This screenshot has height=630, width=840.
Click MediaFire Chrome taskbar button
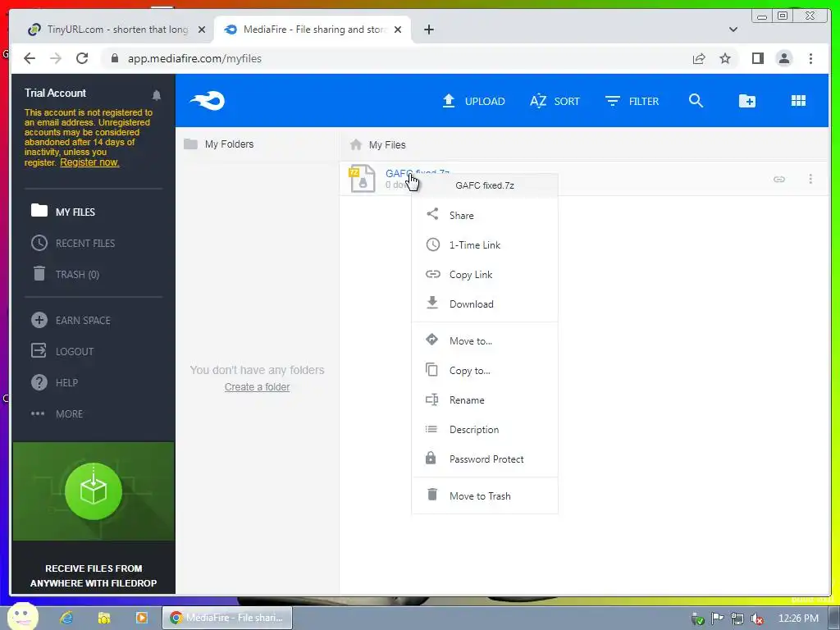227,618
